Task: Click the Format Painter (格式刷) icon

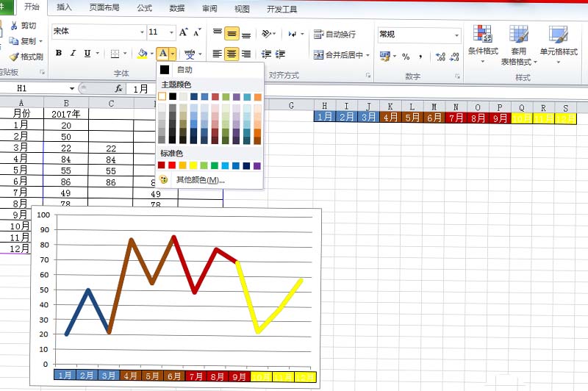Action: click(26, 57)
